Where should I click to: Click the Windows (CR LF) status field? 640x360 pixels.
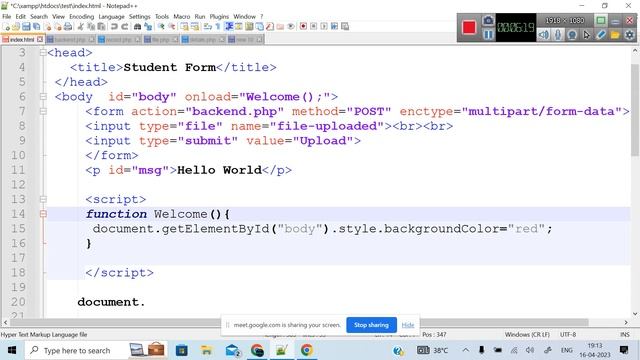[x=527, y=334]
